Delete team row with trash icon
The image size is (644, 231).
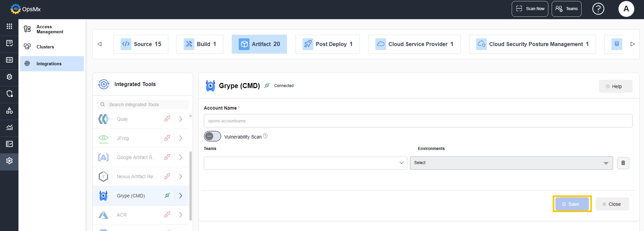pos(623,163)
